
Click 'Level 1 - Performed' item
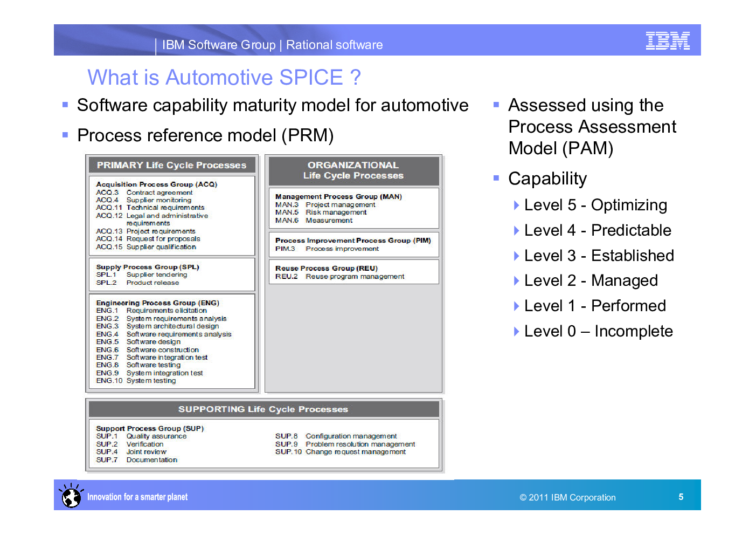595,306
